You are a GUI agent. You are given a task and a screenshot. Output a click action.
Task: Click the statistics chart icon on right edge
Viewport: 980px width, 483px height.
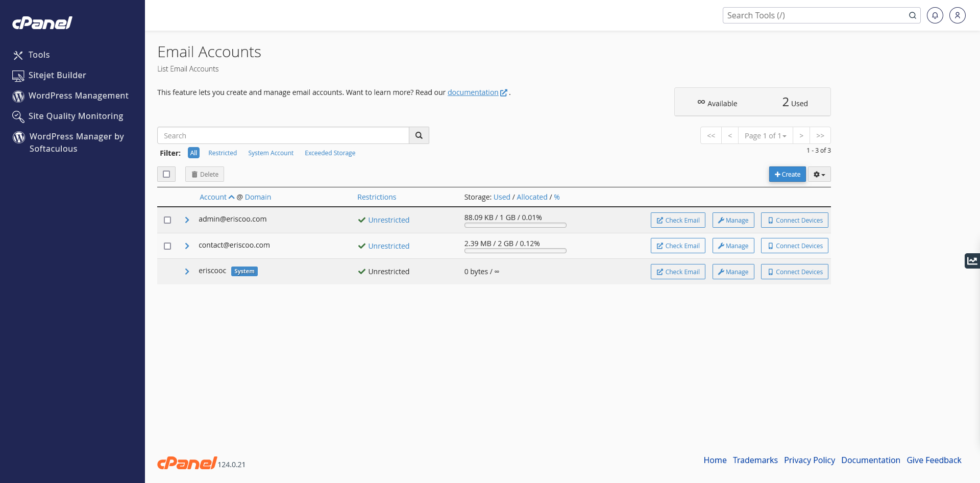pos(972,260)
